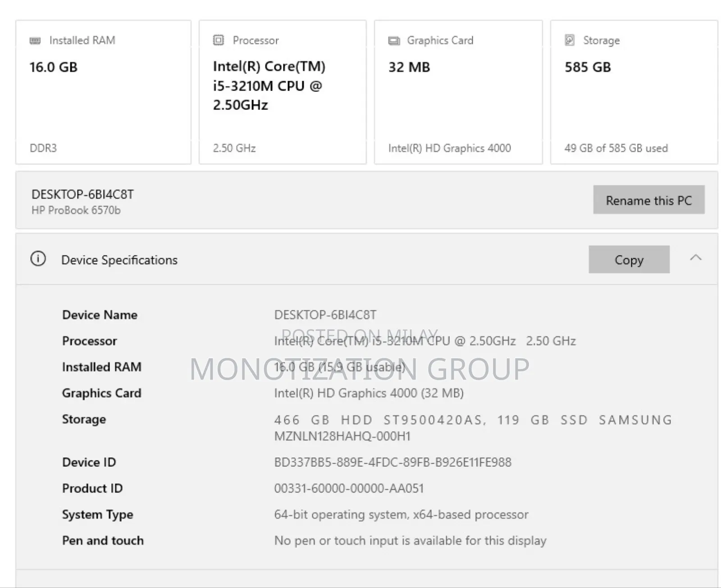721x588 pixels.
Task: Click the 49 GB of 585 GB used text
Action: click(x=616, y=148)
